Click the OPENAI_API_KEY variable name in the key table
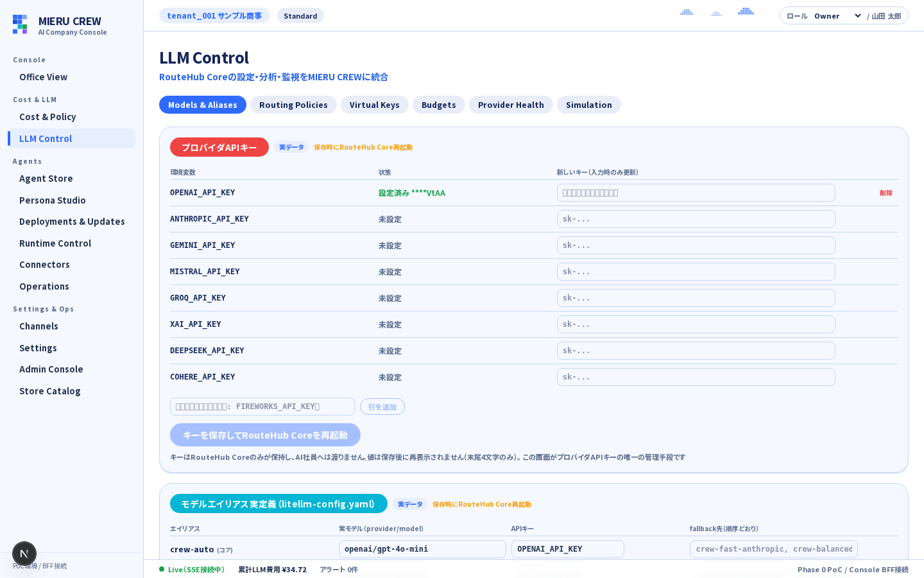Viewport: 924px width, 578px height. 203,193
